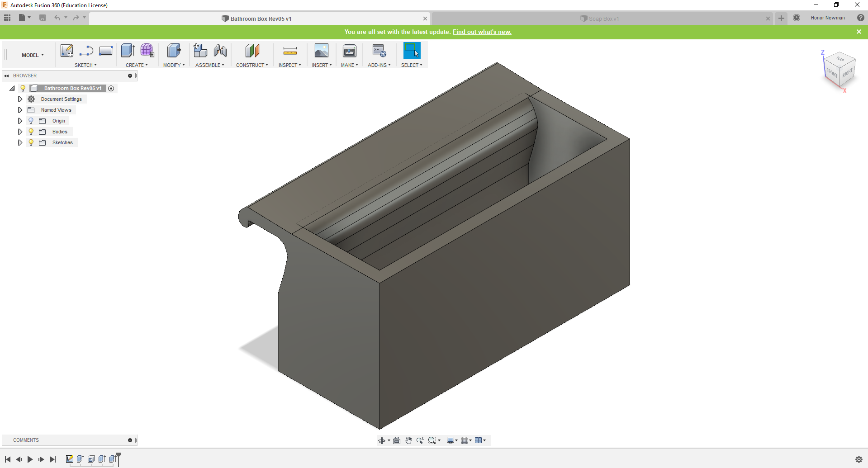868x468 pixels.
Task: Switch to the Soap Box v1 tab
Action: click(x=599, y=19)
